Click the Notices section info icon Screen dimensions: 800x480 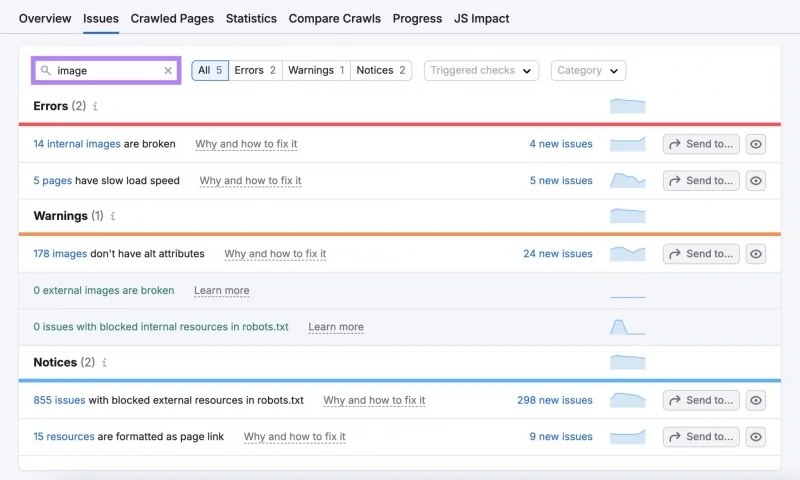click(x=104, y=362)
